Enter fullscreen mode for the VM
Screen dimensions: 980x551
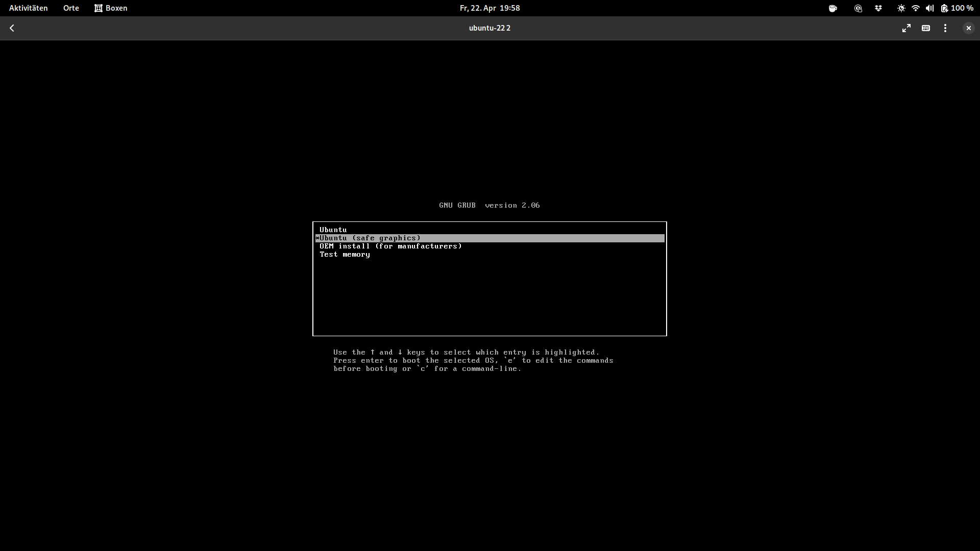pyautogui.click(x=906, y=28)
